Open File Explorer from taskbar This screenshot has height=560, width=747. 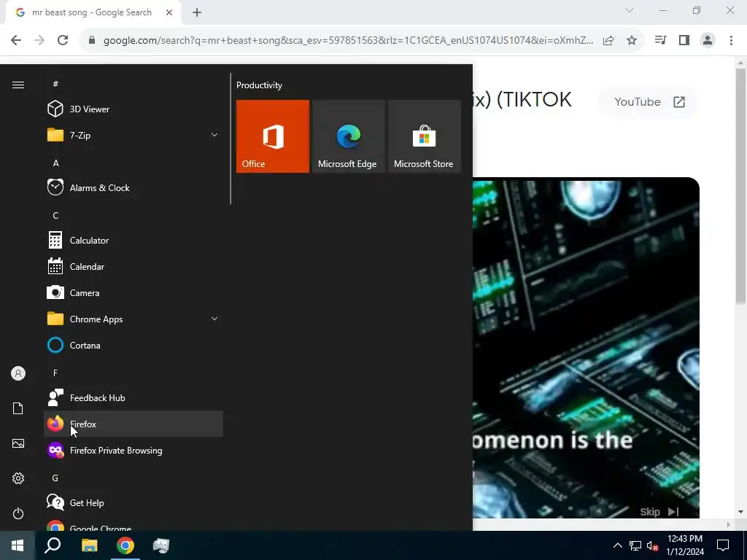pos(89,545)
